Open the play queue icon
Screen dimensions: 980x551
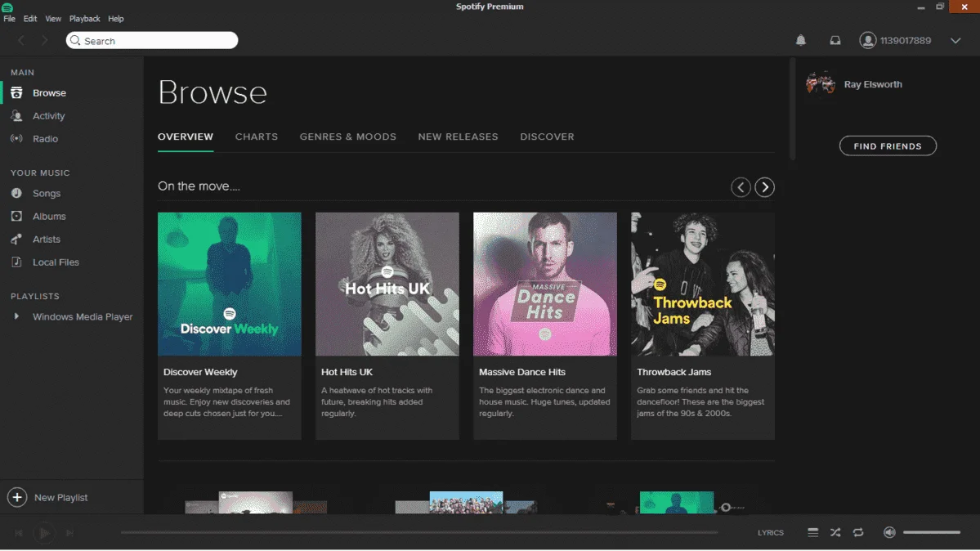tap(812, 532)
